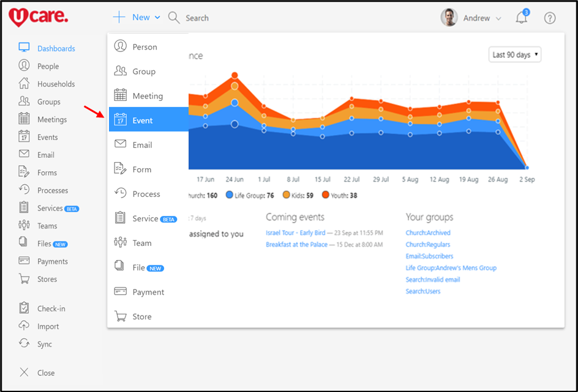This screenshot has width=578, height=392.
Task: Click the Households house icon
Action: (x=24, y=84)
